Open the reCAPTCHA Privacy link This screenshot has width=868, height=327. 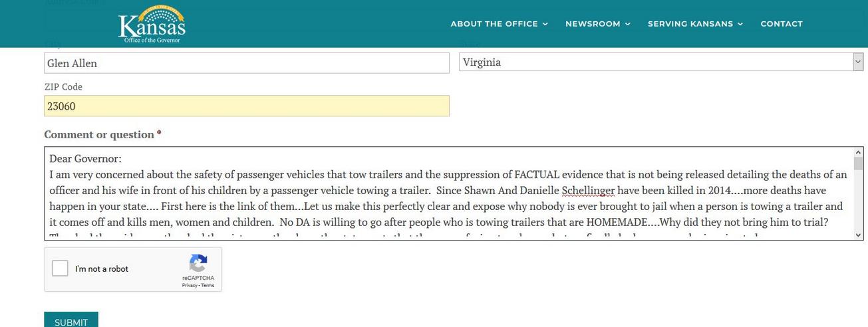point(190,285)
